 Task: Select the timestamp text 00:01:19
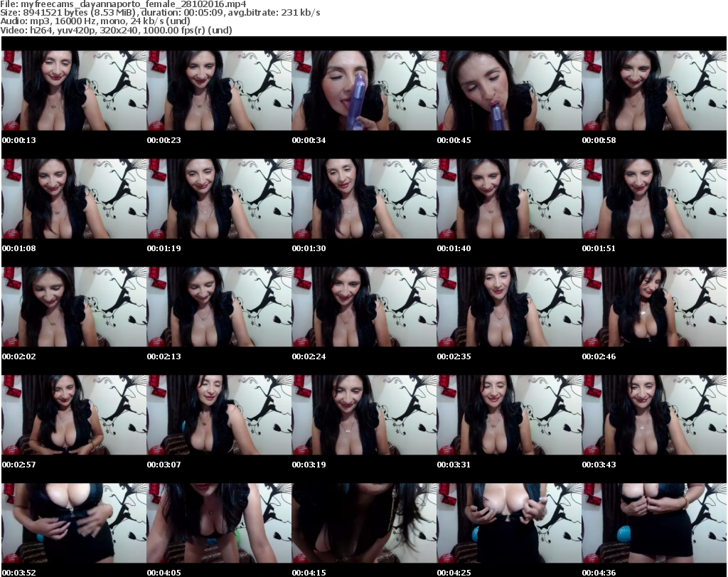[164, 248]
